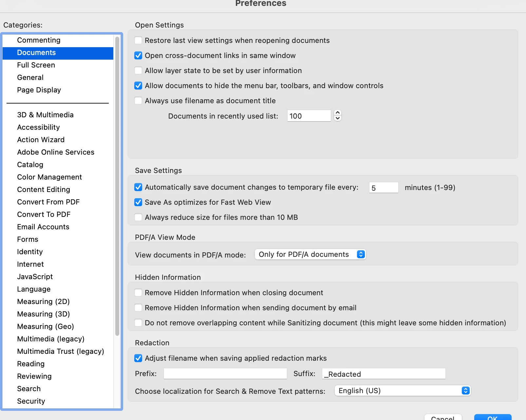This screenshot has height=420, width=526.
Task: Select the Page Display category
Action: click(x=58, y=90)
